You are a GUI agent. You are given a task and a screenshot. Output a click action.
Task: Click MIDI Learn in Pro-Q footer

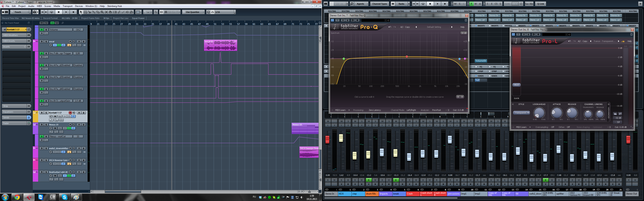click(340, 110)
